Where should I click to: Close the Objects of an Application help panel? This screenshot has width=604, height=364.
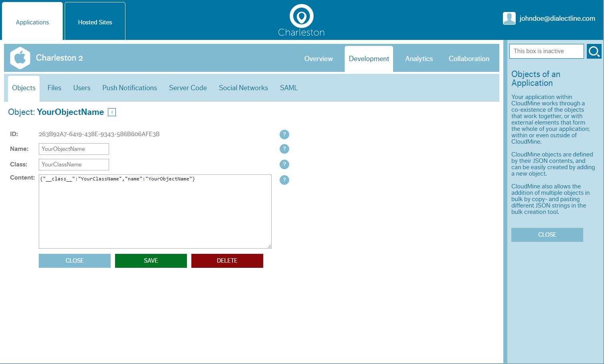pos(547,235)
